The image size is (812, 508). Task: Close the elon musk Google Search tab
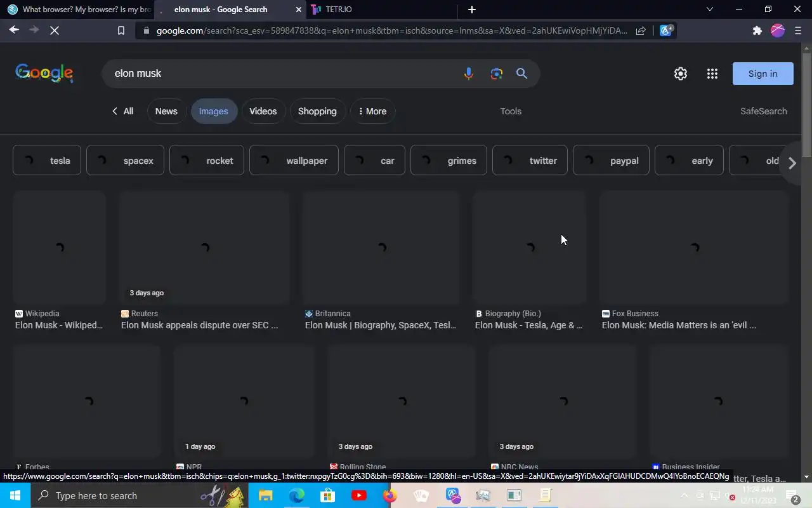[x=299, y=10]
